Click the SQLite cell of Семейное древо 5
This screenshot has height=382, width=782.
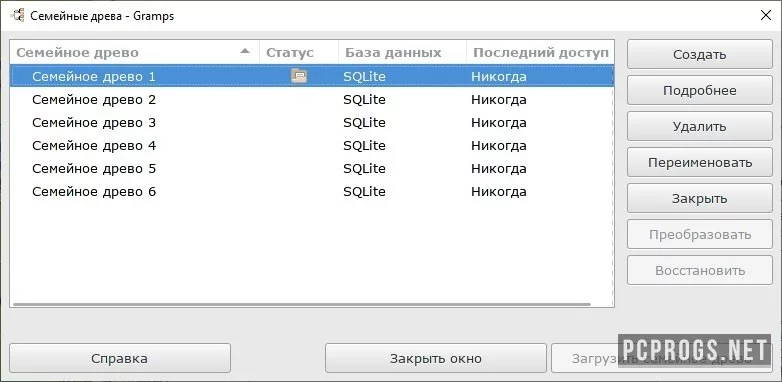tap(364, 169)
